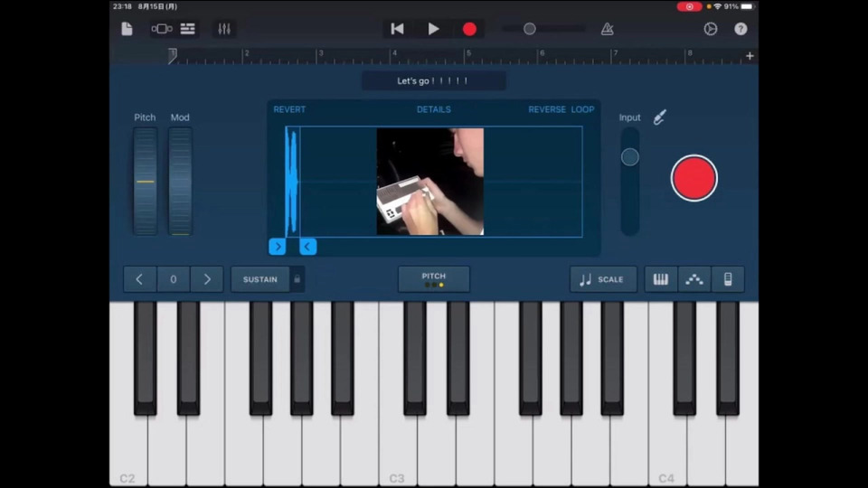The height and width of the screenshot is (488, 868).
Task: Switch to the instrument browser view
Action: 162,29
